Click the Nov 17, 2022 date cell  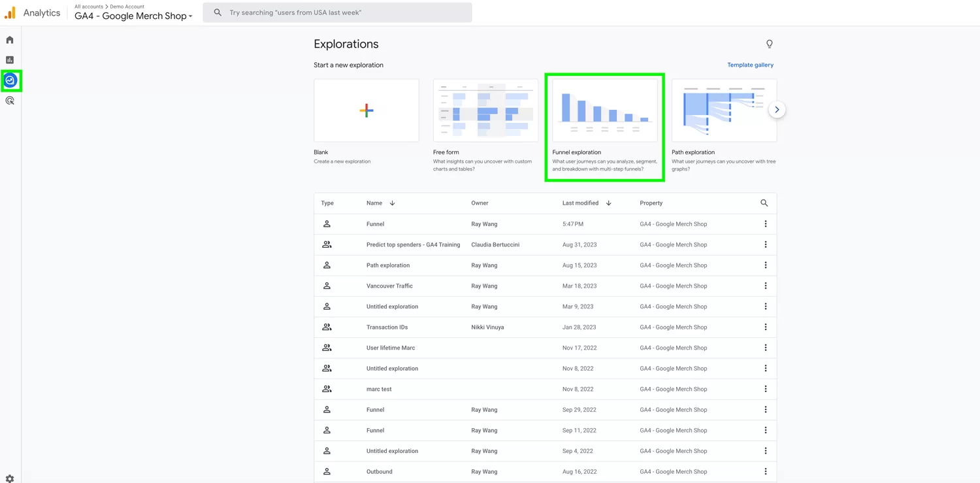(580, 348)
